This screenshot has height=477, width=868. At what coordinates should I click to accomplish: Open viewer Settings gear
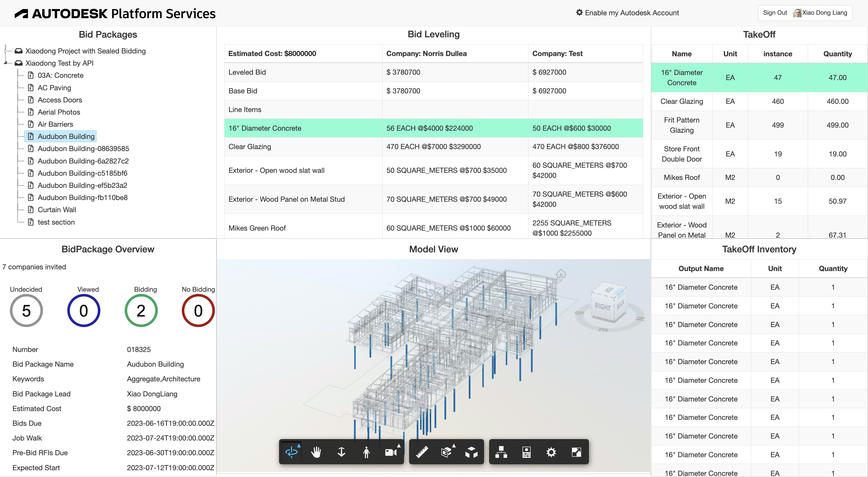coord(551,452)
